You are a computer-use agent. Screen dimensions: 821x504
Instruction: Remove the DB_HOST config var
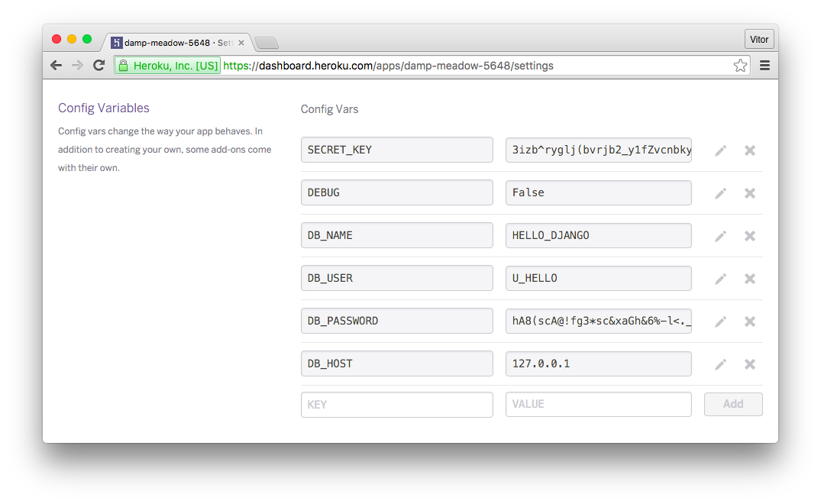(x=750, y=363)
